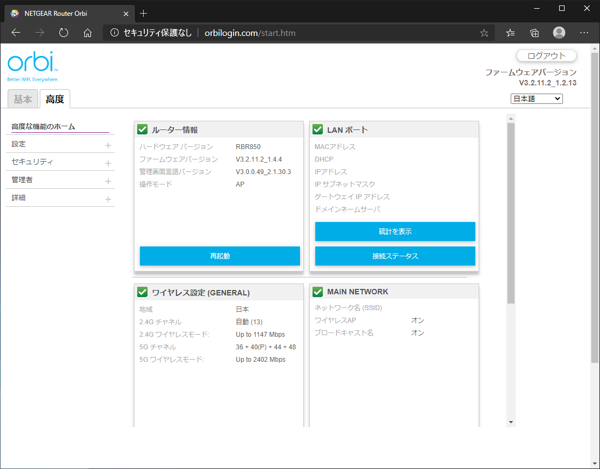Expand the 管理者 menu section
600x469 pixels.
(x=108, y=181)
